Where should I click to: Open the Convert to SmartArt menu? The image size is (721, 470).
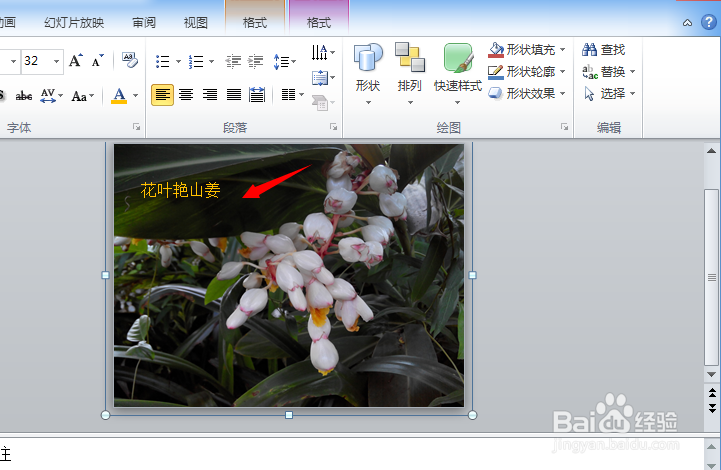(x=323, y=102)
